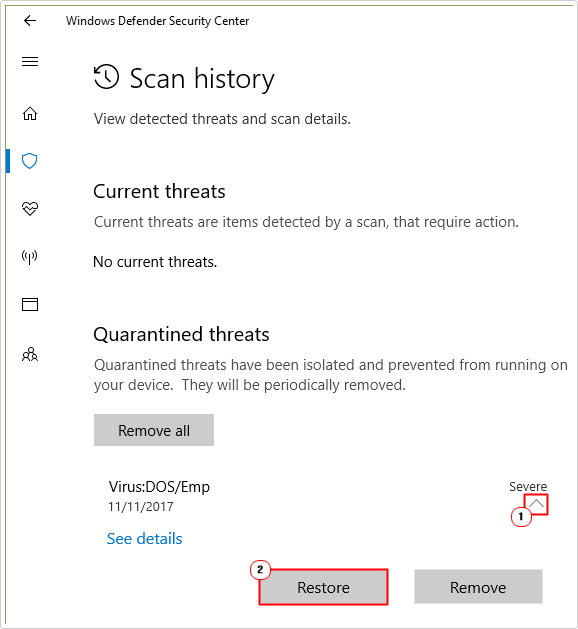Click the Quarantined threats heading
This screenshot has width=578, height=629.
click(x=181, y=334)
